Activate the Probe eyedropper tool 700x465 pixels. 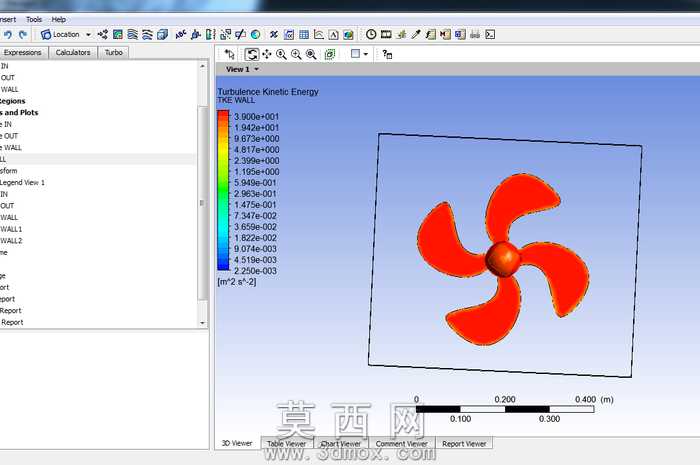(x=416, y=34)
